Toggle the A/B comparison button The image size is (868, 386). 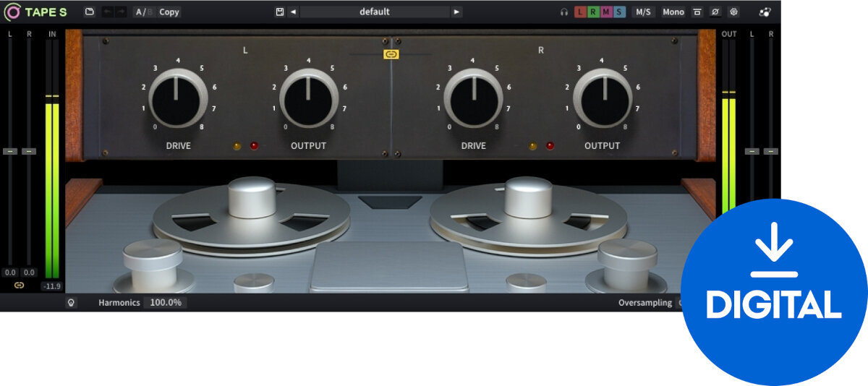coord(144,12)
